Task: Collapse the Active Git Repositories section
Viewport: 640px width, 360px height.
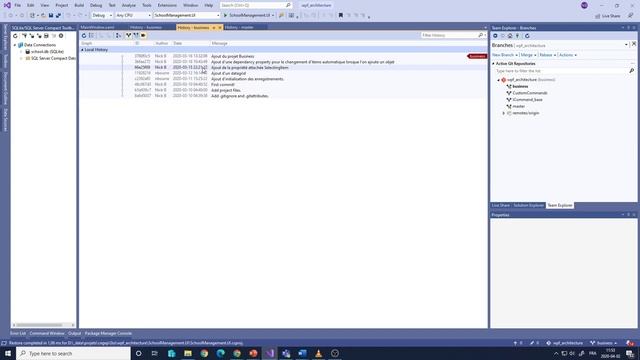Action: coord(493,64)
